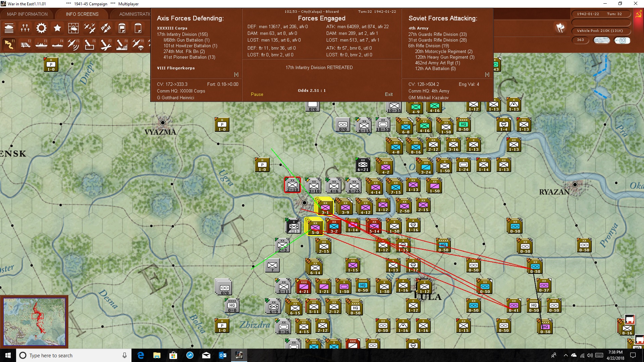Select black German unit 4=13
Image resolution: width=644 pixels, height=362 pixels.
(x=293, y=226)
